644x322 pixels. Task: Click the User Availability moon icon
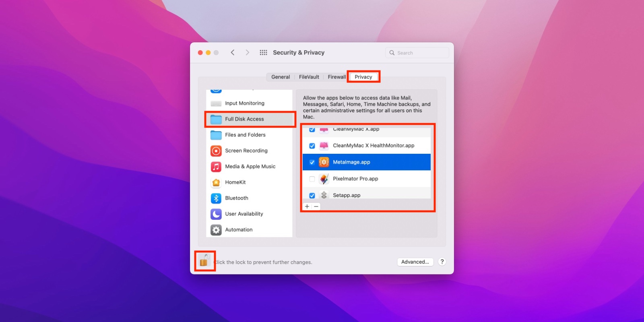tap(216, 214)
